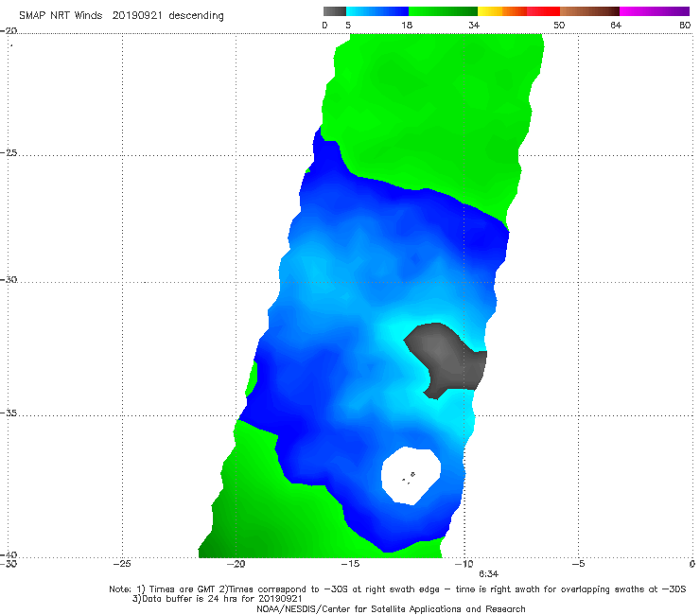Click the yellow-orange segment of the color bar
This screenshot has height=615, width=700.
pos(502,11)
